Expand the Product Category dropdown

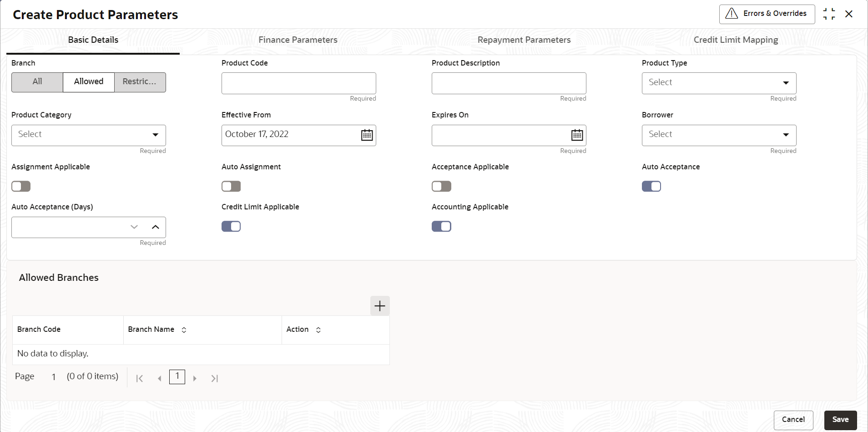89,135
